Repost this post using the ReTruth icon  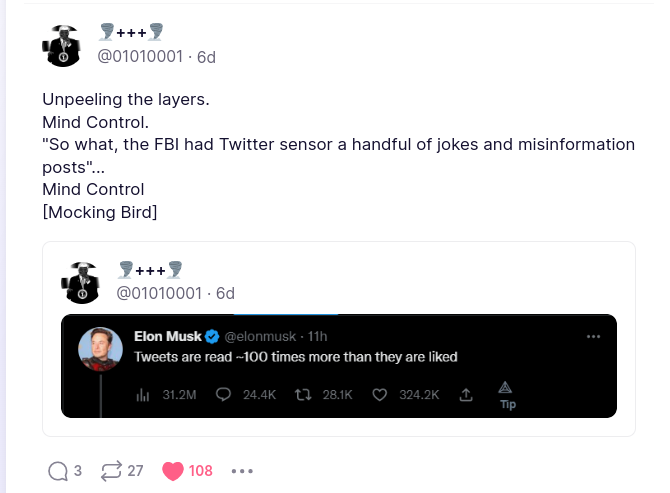(x=111, y=470)
